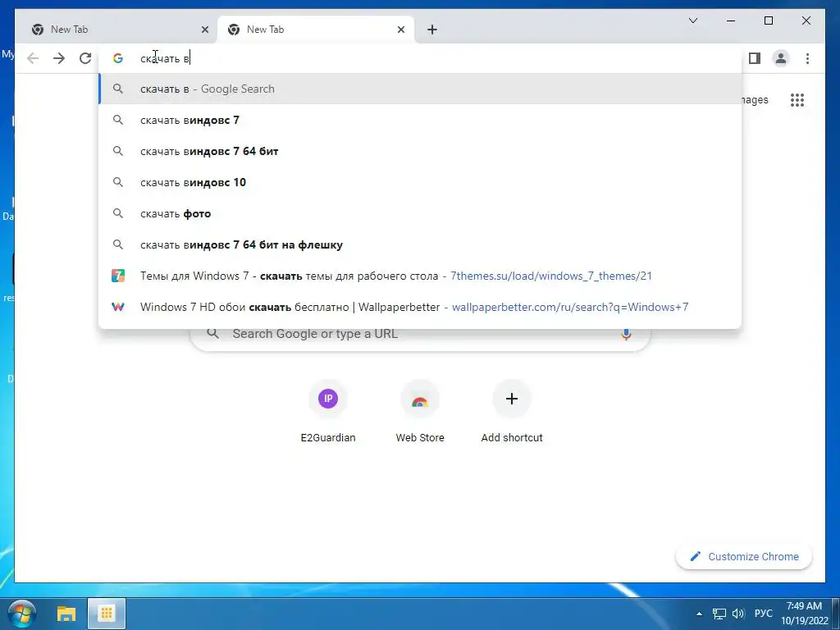Viewport: 840px width, 630px height.
Task: Open the Wallpaperbetter Windows 7 suggestion
Action: [420, 307]
